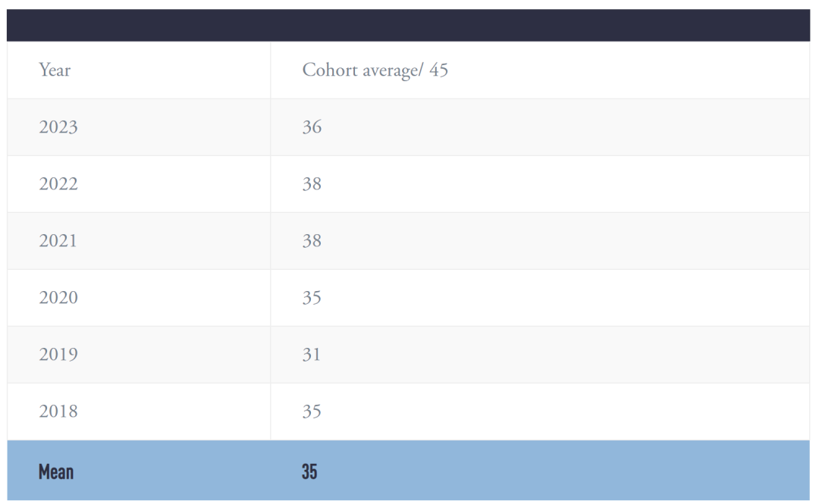
Task: Click the value 31 for 2019
Action: [312, 355]
